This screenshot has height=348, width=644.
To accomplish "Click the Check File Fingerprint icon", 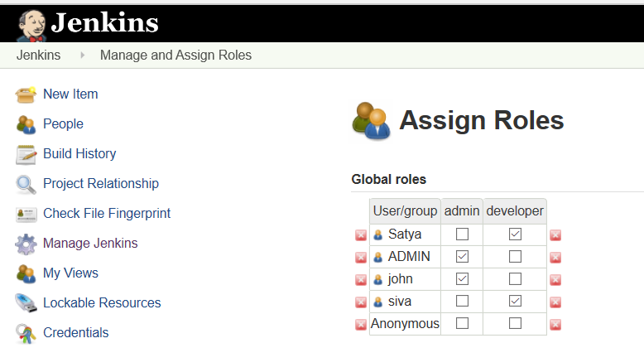I will (x=26, y=214).
